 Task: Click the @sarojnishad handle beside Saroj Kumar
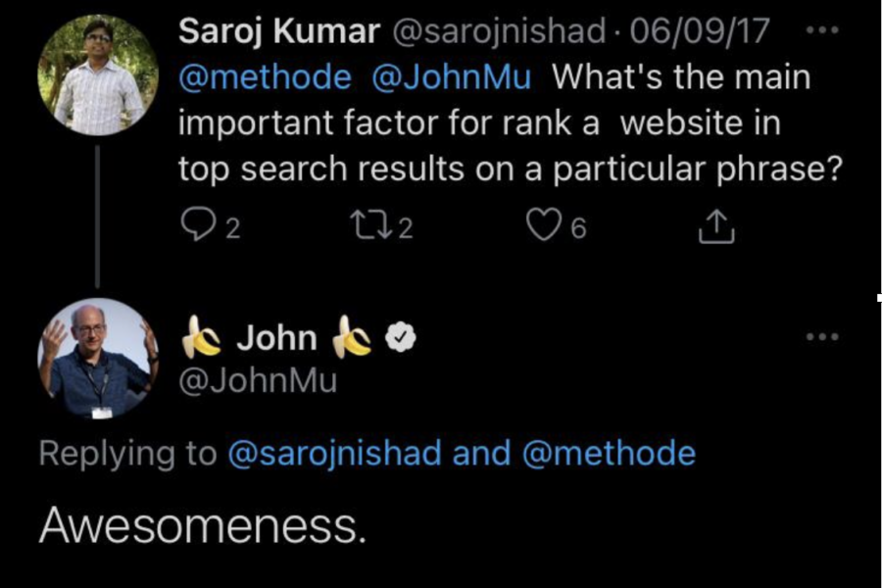click(x=499, y=31)
